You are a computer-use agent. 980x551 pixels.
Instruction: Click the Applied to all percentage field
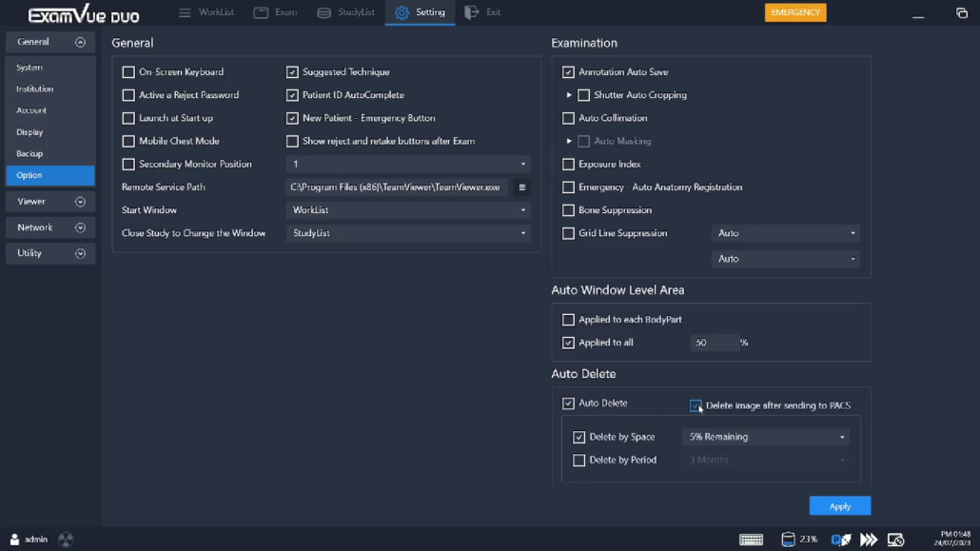(x=715, y=343)
